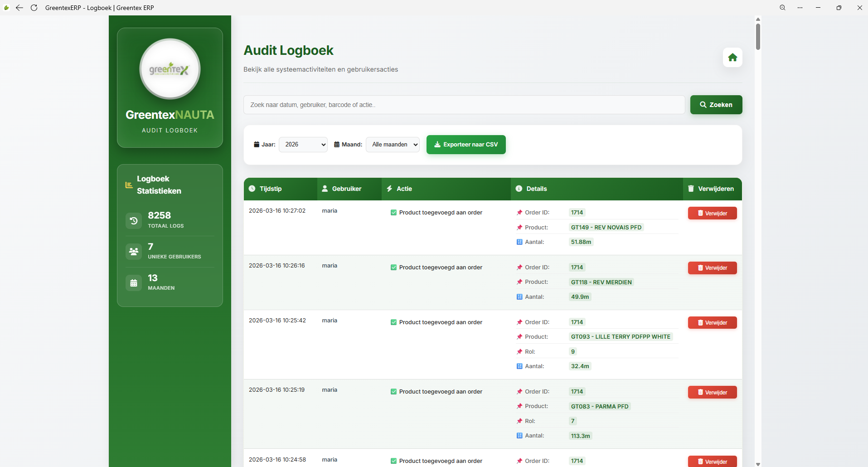This screenshot has height=467, width=868.
Task: Open the three-dots more options menu
Action: tap(800, 8)
